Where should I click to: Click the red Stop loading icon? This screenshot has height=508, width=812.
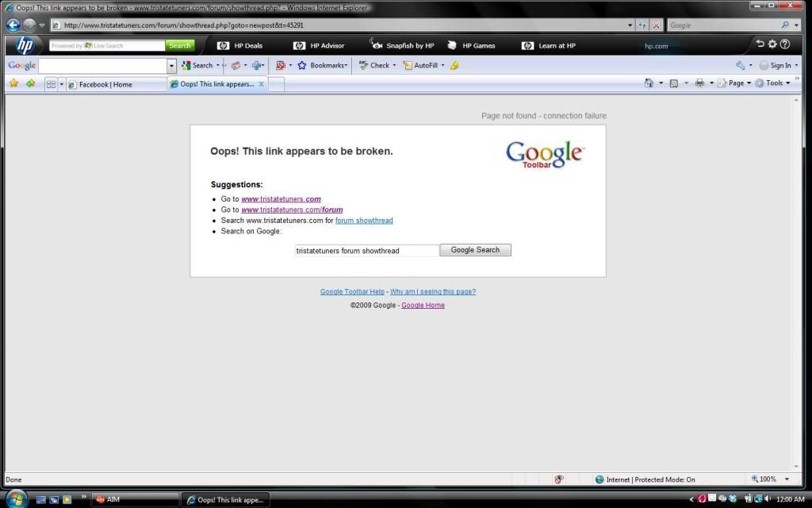click(x=656, y=25)
